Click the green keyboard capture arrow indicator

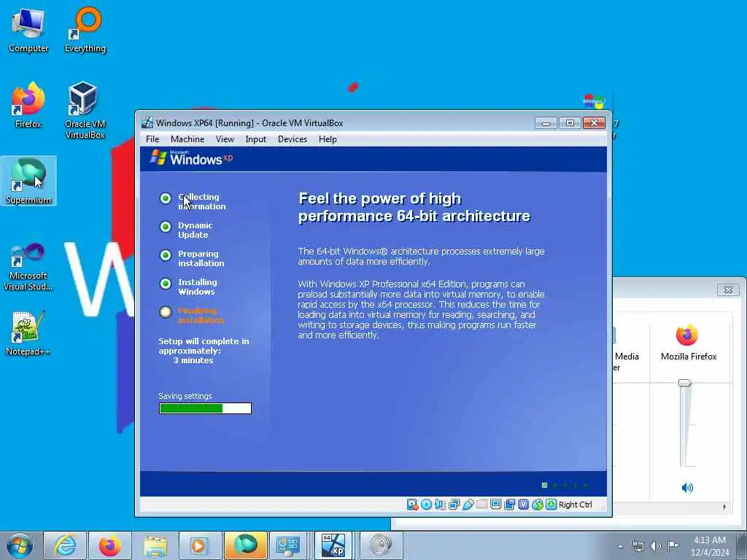(551, 505)
